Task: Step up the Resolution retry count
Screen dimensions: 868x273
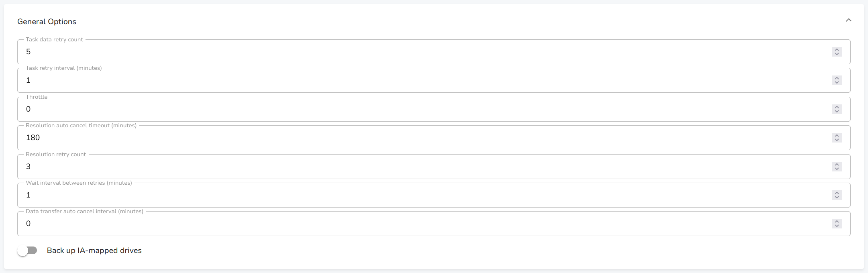Action: point(837,164)
